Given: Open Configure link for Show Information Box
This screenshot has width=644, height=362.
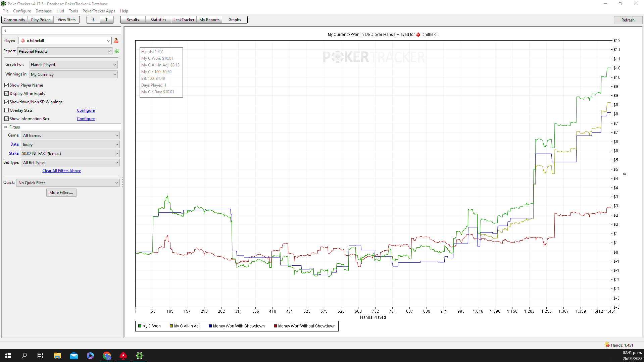Looking at the screenshot, I should point(86,119).
